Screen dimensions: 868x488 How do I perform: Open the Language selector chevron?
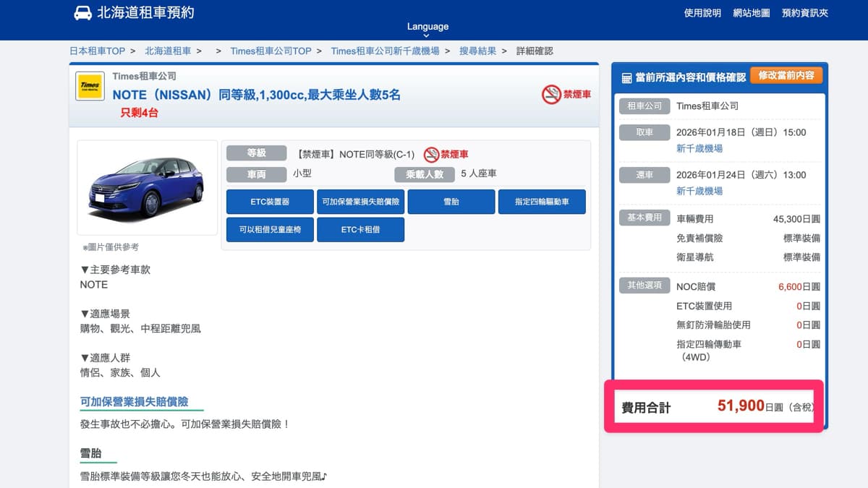427,35
